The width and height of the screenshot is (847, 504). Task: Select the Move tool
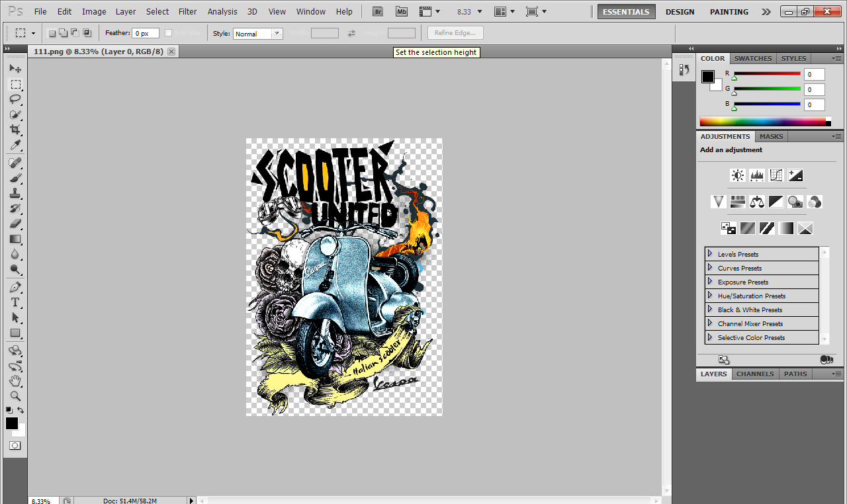pos(15,69)
